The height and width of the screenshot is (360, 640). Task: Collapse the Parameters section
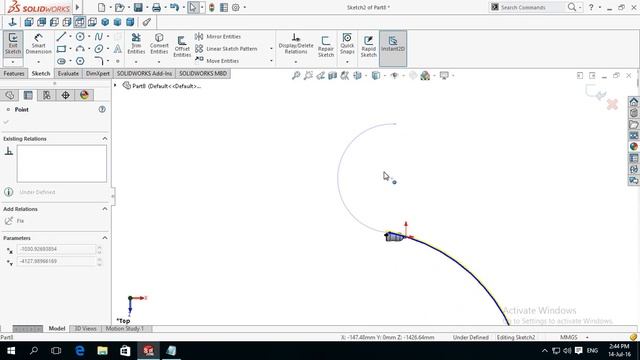105,238
